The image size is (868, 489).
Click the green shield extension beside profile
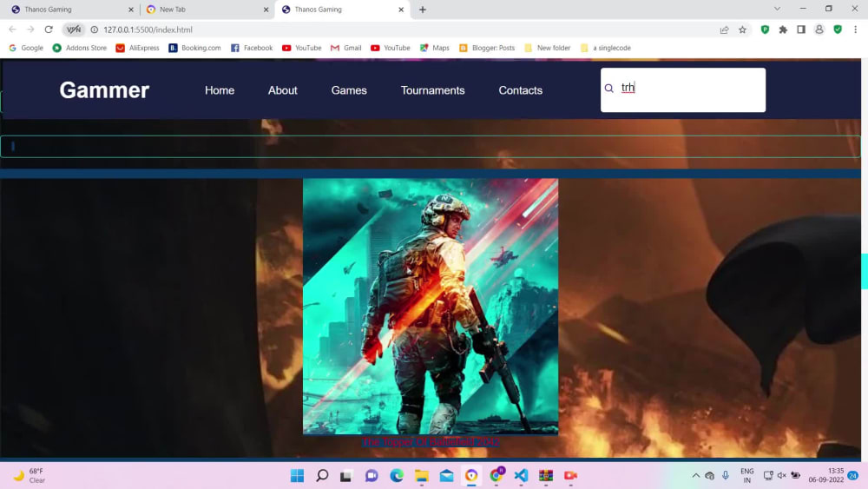838,30
